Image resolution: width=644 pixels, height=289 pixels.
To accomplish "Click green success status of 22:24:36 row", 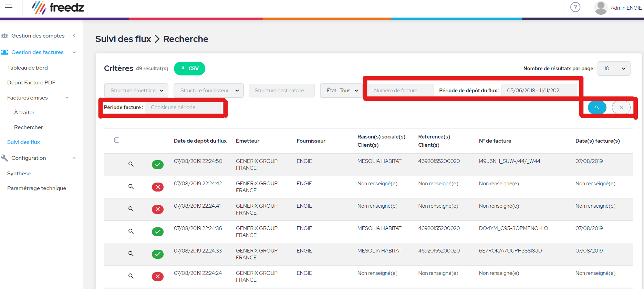I will pyautogui.click(x=158, y=232).
